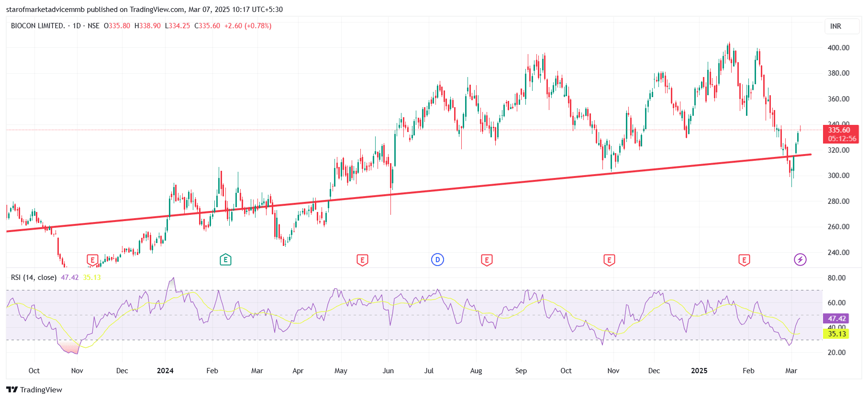Click the 80.00 RSI axis label
The width and height of the screenshot is (868, 400).
pyautogui.click(x=837, y=278)
